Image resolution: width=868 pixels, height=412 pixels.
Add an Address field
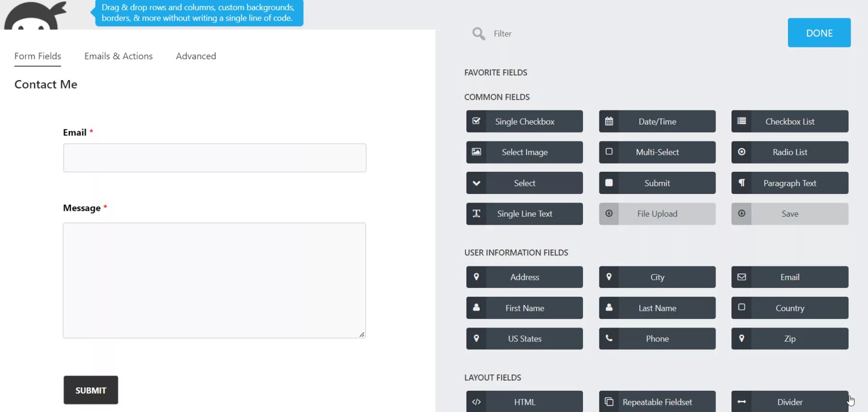(x=524, y=277)
